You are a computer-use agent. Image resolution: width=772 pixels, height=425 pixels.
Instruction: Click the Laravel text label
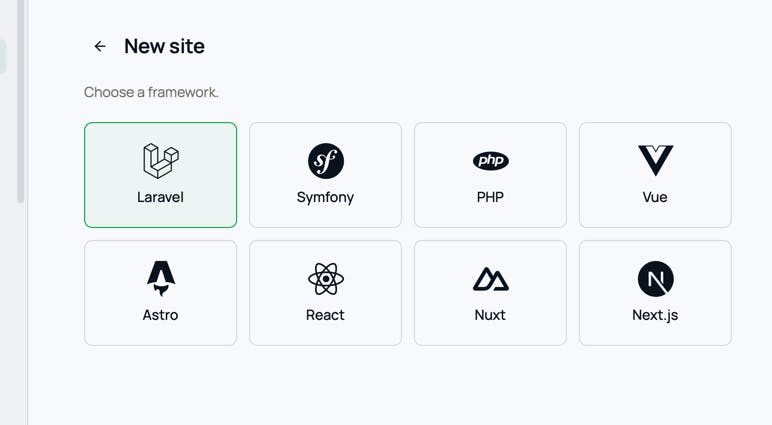tap(161, 197)
